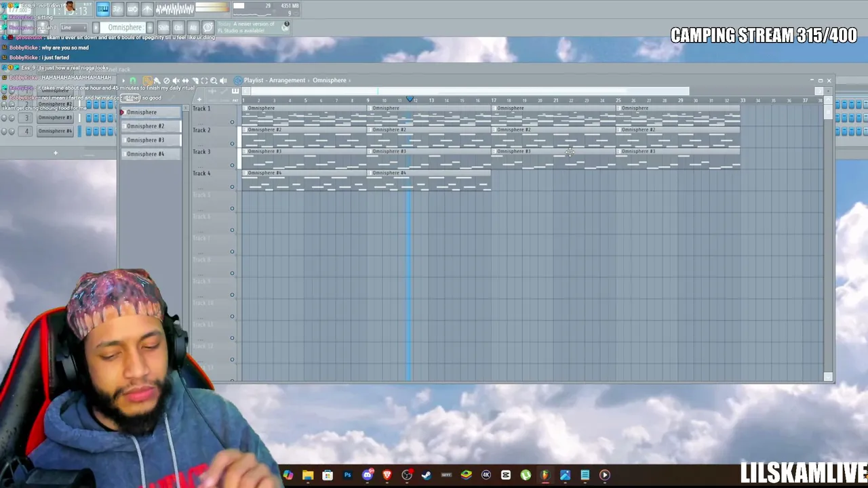
Task: Open Microsoft Store from the taskbar
Action: (x=328, y=475)
